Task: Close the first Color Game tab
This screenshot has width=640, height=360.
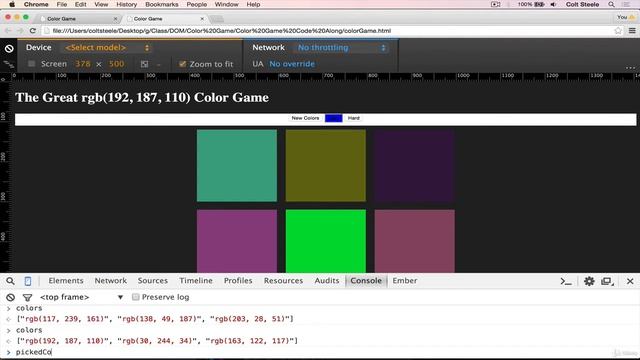Action: click(x=115, y=19)
